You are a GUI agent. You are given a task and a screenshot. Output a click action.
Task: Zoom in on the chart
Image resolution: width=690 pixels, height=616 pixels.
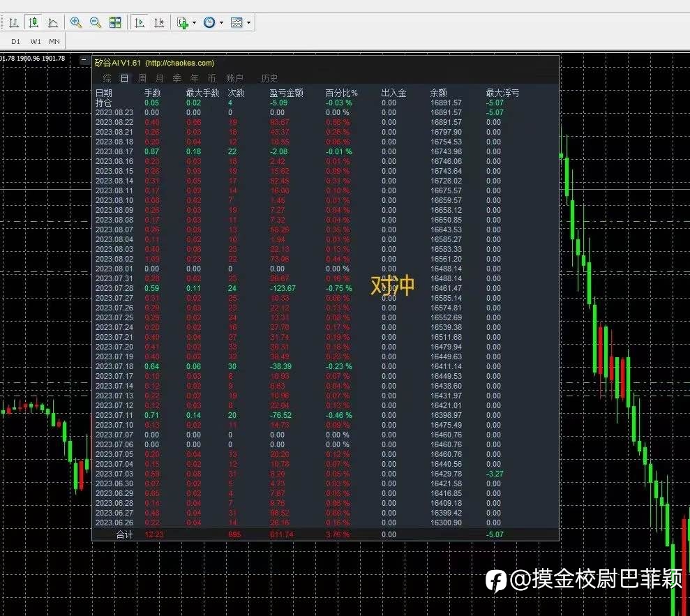click(76, 22)
